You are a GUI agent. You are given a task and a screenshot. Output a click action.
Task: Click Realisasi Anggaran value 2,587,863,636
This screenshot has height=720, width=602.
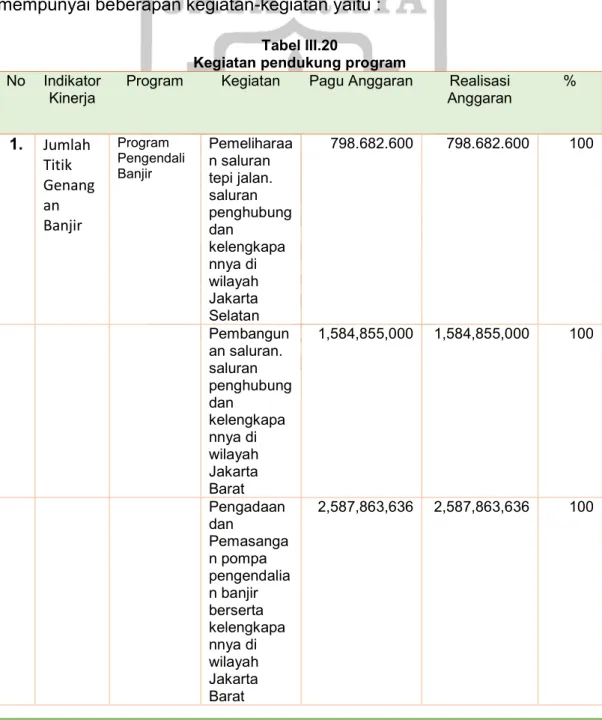coord(482,507)
